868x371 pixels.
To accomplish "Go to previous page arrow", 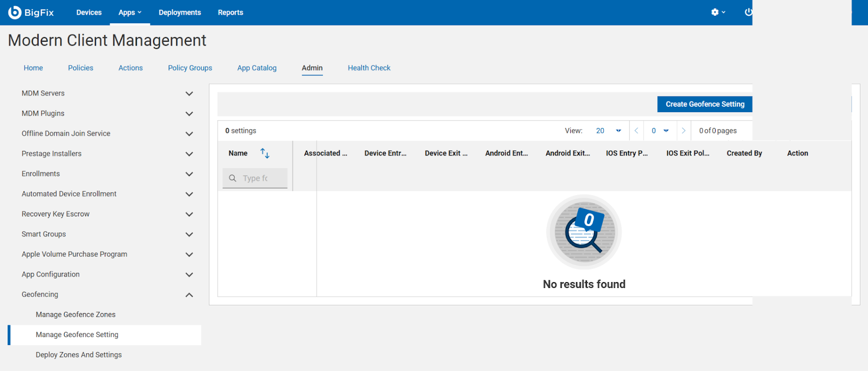I will 636,131.
